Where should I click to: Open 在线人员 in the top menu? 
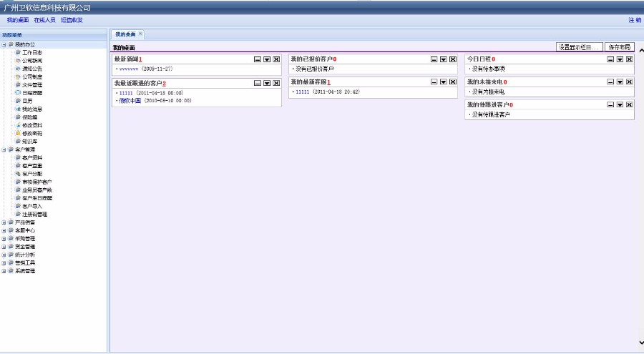tap(45, 20)
